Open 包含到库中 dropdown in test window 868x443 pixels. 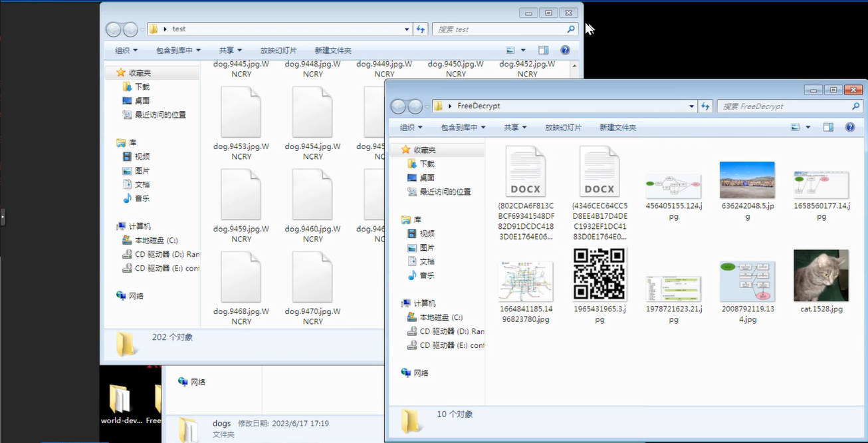click(178, 51)
